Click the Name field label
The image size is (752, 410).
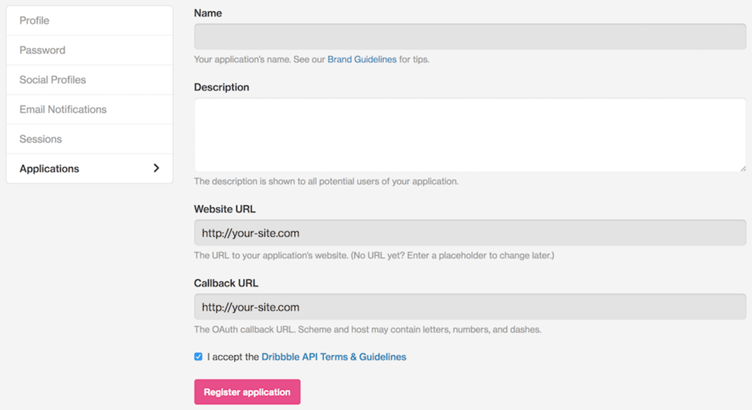pos(208,13)
